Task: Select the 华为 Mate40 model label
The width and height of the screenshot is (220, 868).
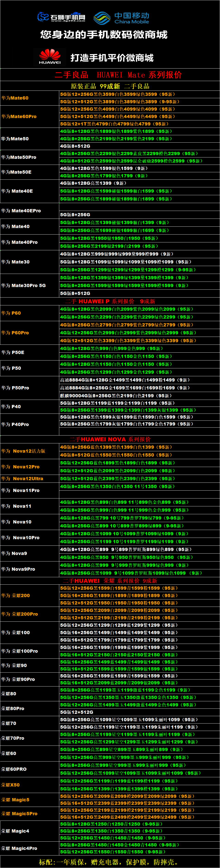Action: 15,226
